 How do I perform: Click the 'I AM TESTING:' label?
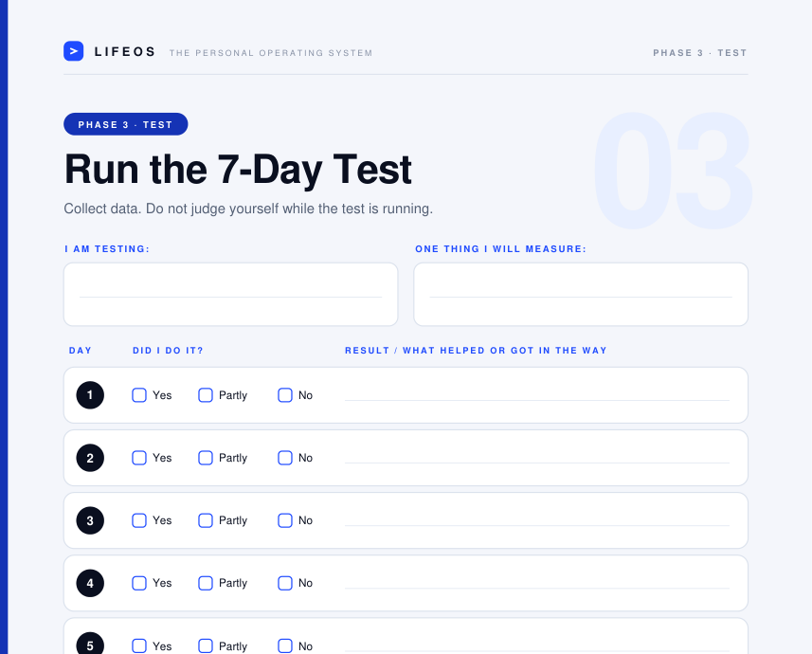click(107, 248)
